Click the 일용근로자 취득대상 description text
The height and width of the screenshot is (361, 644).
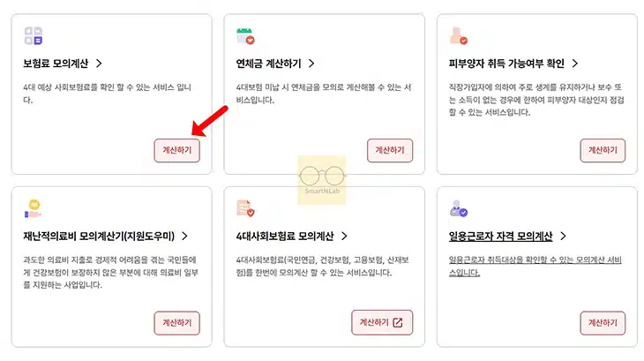[535, 266]
